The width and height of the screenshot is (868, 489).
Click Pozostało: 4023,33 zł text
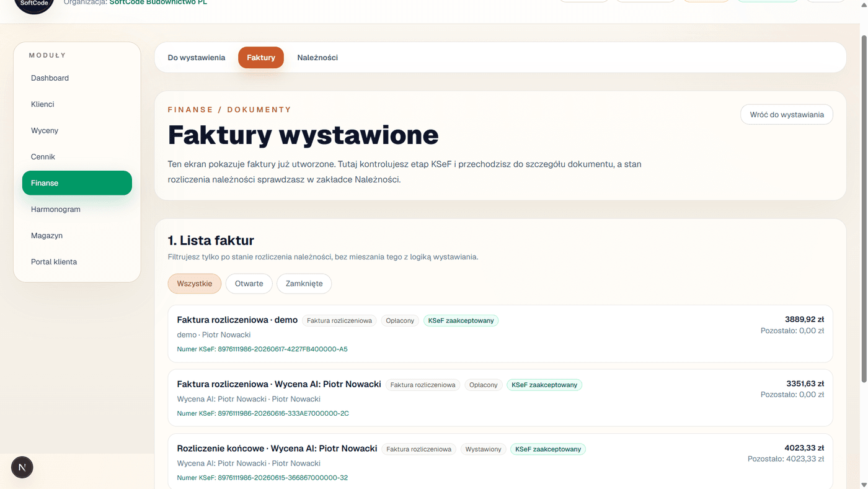click(786, 459)
